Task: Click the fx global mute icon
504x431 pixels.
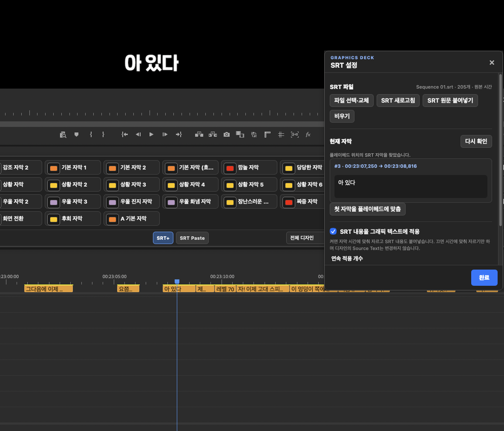Action: coord(308,134)
